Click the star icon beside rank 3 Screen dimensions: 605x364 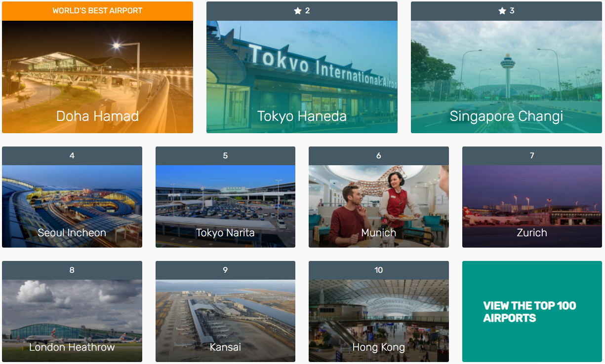point(502,11)
